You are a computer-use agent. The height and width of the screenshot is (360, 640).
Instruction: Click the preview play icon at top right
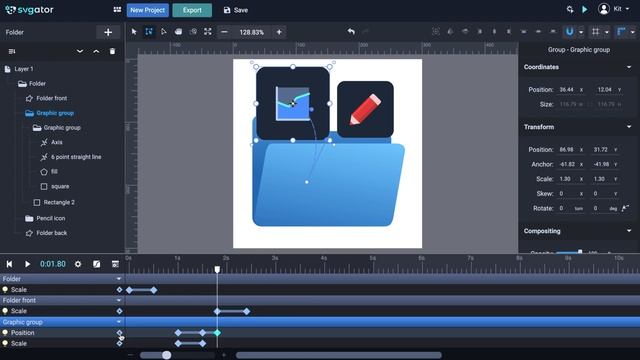(x=585, y=9)
